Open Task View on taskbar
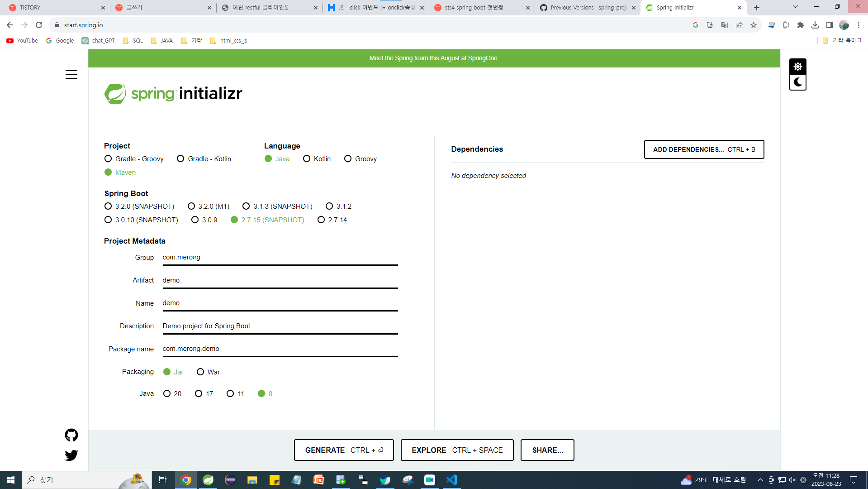 pyautogui.click(x=163, y=480)
